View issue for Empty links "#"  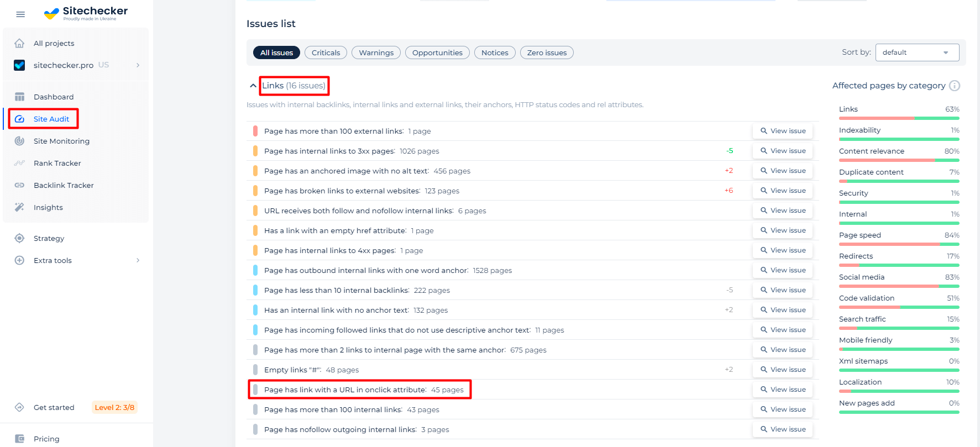pyautogui.click(x=783, y=370)
